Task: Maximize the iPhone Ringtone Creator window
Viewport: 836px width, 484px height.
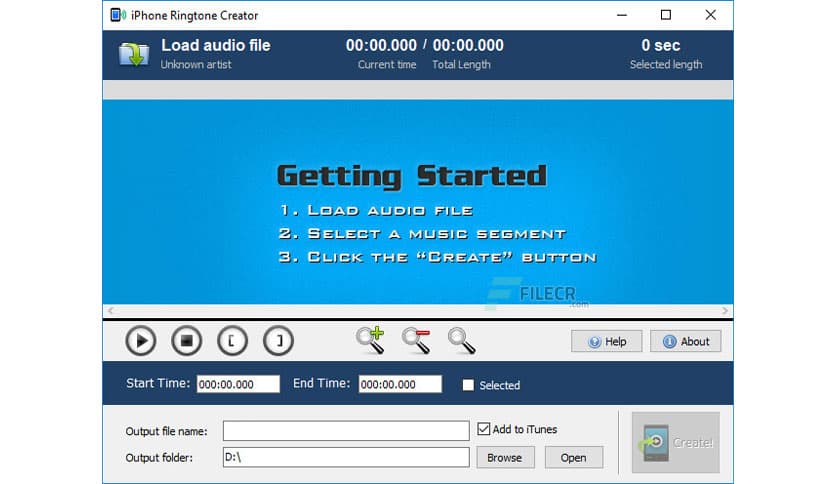Action: (x=666, y=15)
